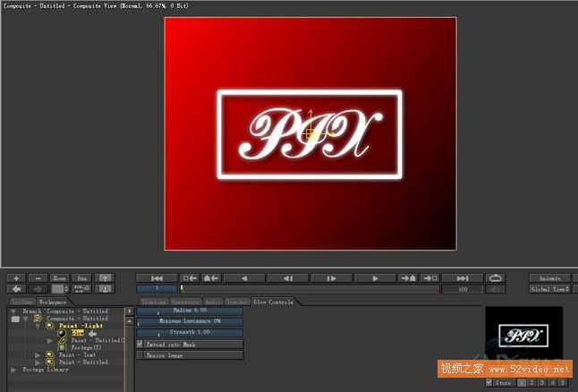Select store slot 4

point(553,383)
